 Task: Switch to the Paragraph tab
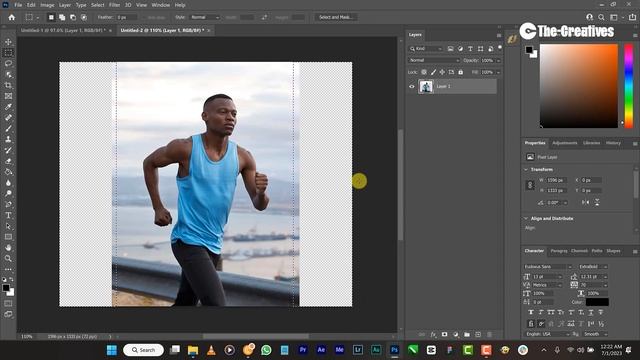click(x=559, y=251)
